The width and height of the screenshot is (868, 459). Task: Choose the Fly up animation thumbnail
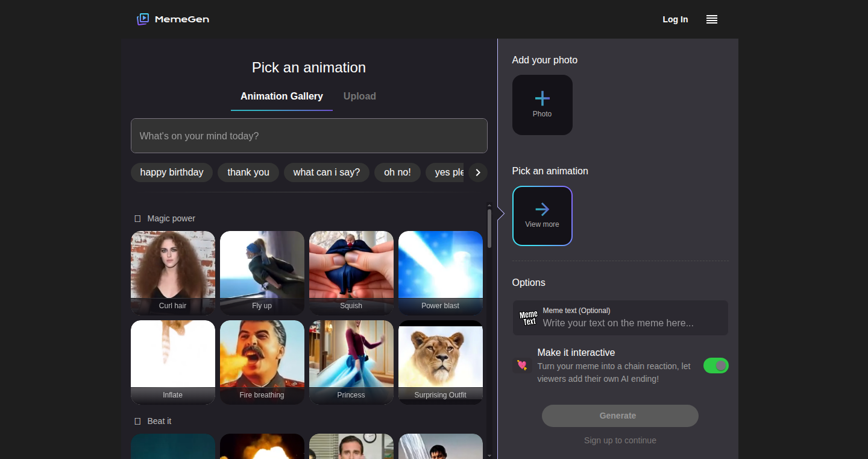point(262,273)
